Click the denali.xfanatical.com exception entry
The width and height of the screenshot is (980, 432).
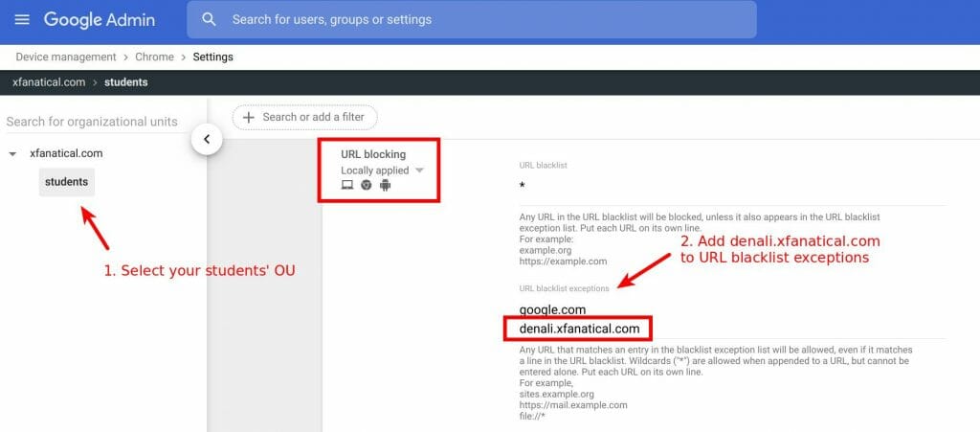579,329
